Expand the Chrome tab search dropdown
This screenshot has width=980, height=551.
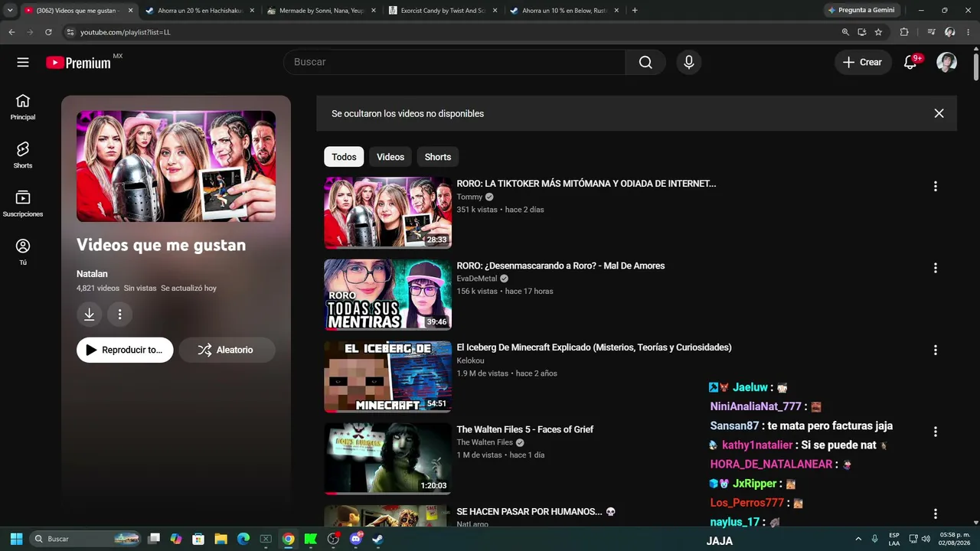(x=10, y=11)
